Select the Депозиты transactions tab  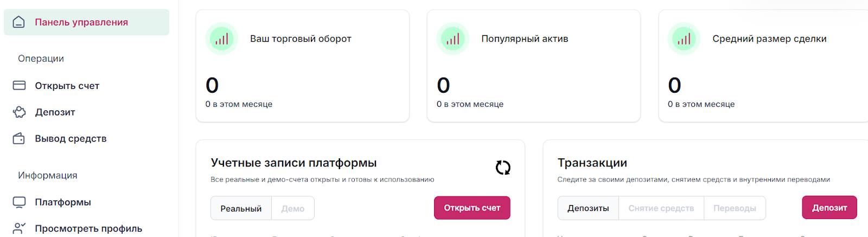tap(588, 208)
